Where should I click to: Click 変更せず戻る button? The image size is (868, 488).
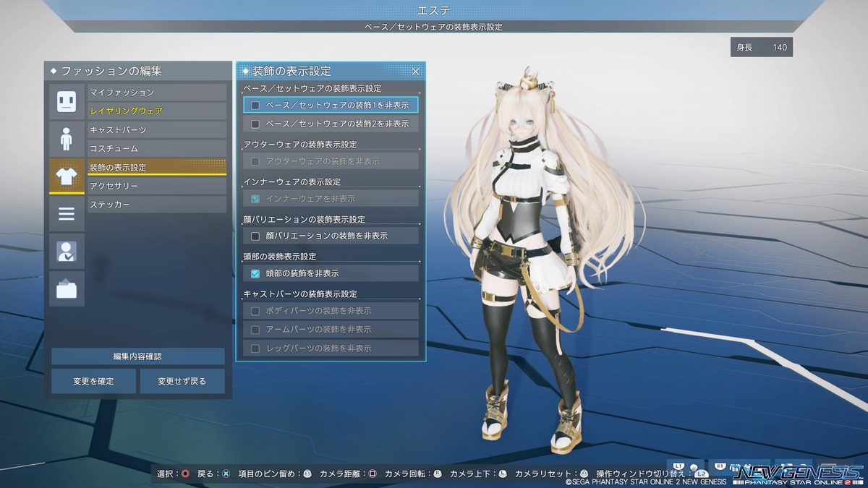click(182, 381)
